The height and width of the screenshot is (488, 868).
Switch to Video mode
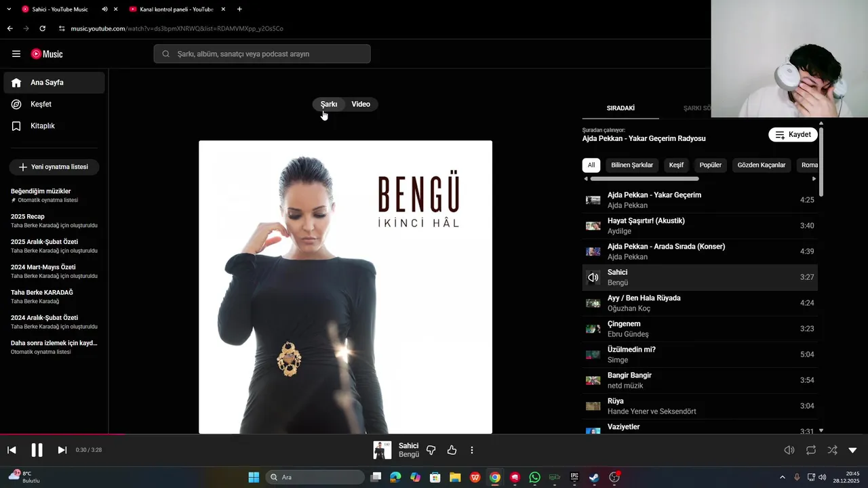point(361,104)
